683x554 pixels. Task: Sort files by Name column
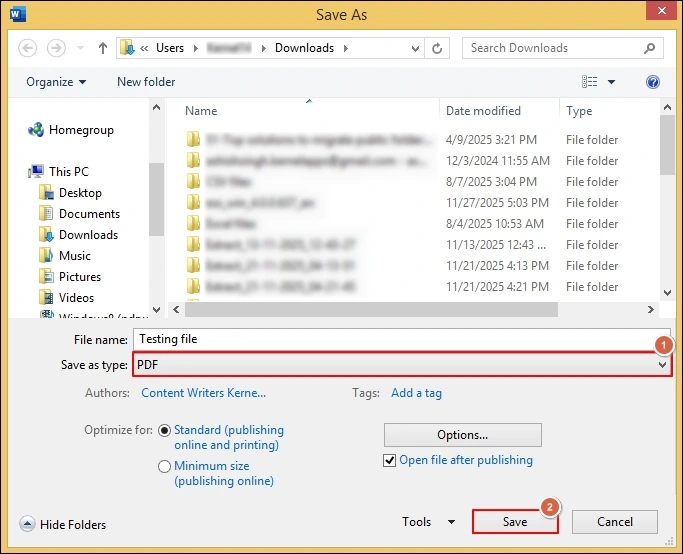(201, 111)
